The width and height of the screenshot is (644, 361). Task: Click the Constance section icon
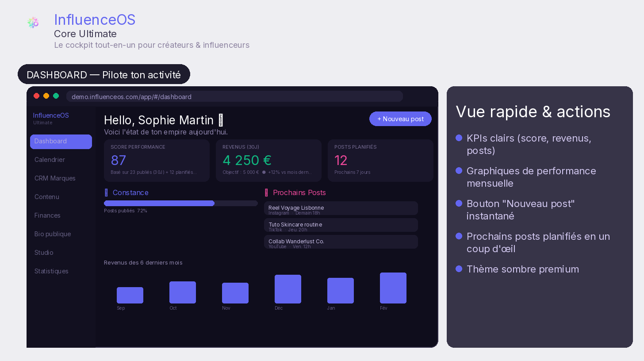[x=106, y=192]
